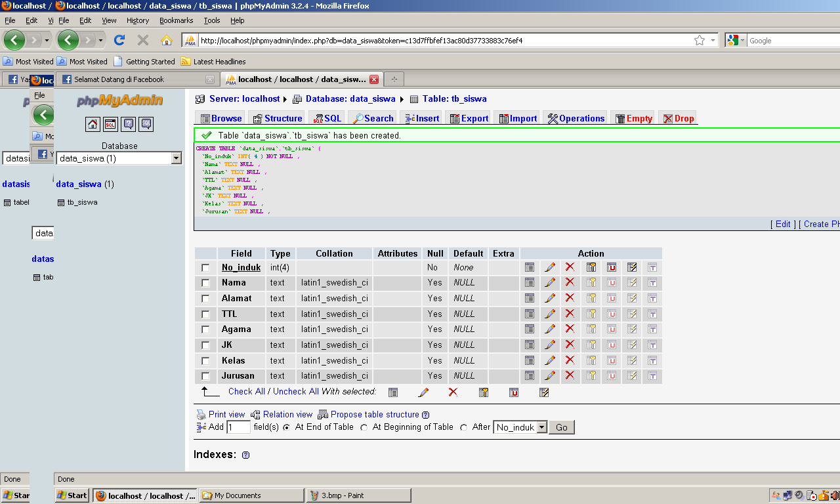The width and height of the screenshot is (840, 504).
Task: Make the TTL field a primary key
Action: [590, 314]
